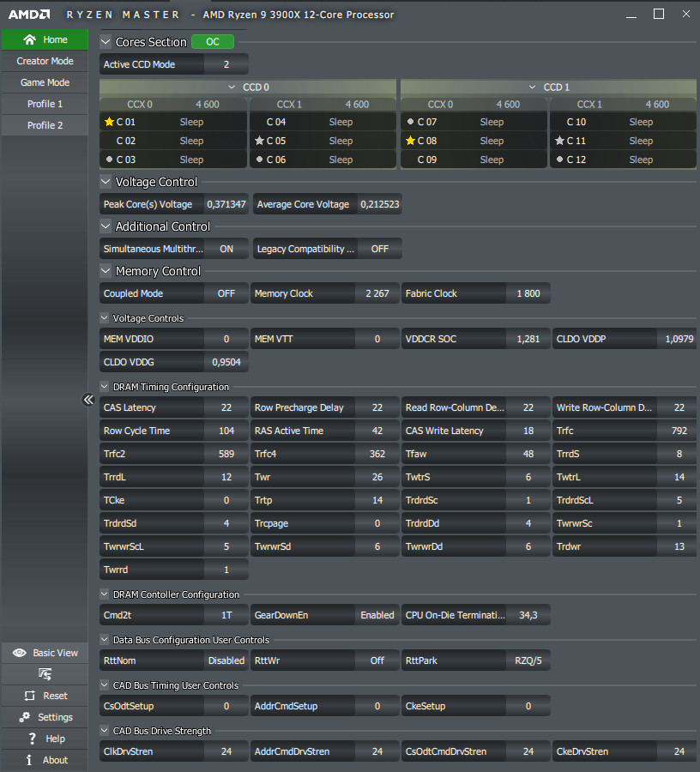Click the Help question mark icon
The image size is (700, 772).
point(32,739)
